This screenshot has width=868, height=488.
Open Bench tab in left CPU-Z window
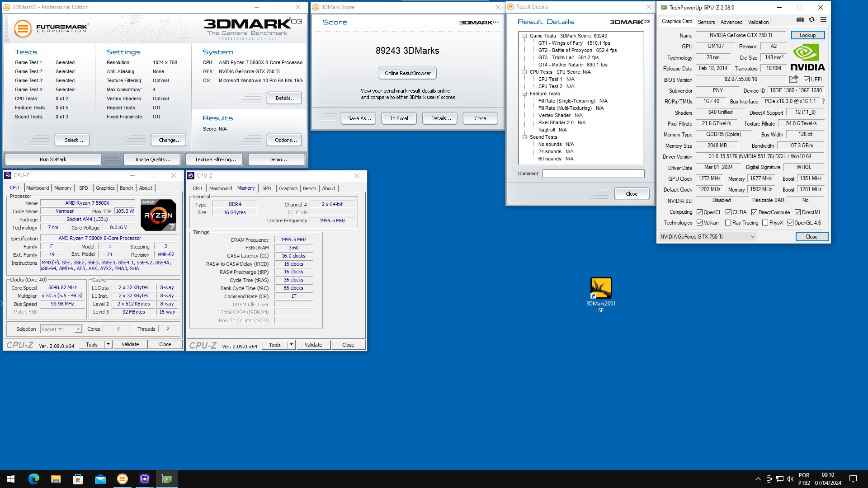coord(126,188)
